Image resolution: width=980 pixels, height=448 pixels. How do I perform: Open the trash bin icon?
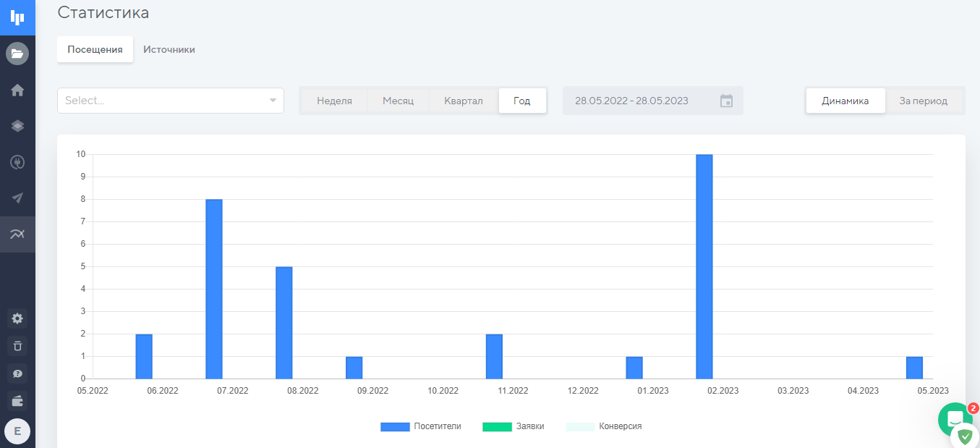pyautogui.click(x=17, y=346)
